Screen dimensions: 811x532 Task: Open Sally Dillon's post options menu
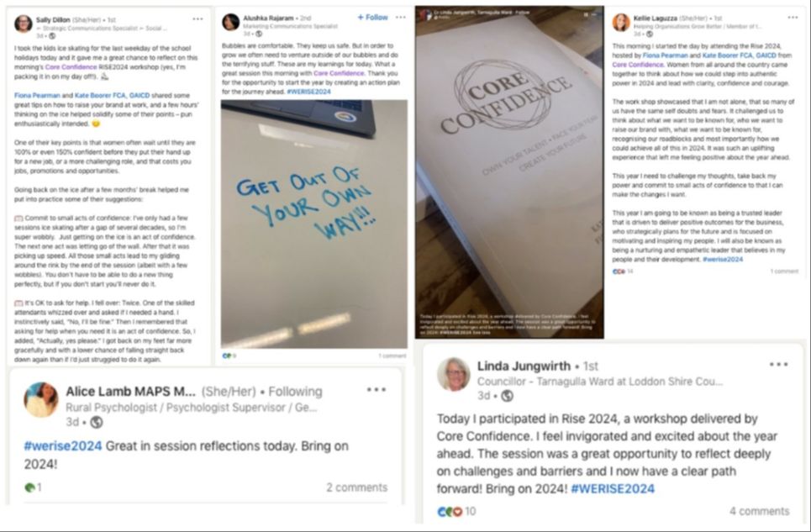pos(197,19)
